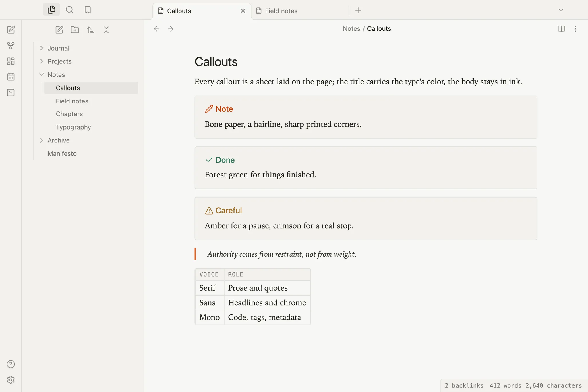The image size is (588, 392).
Task: Open the bookmarks pane icon
Action: pyautogui.click(x=88, y=10)
